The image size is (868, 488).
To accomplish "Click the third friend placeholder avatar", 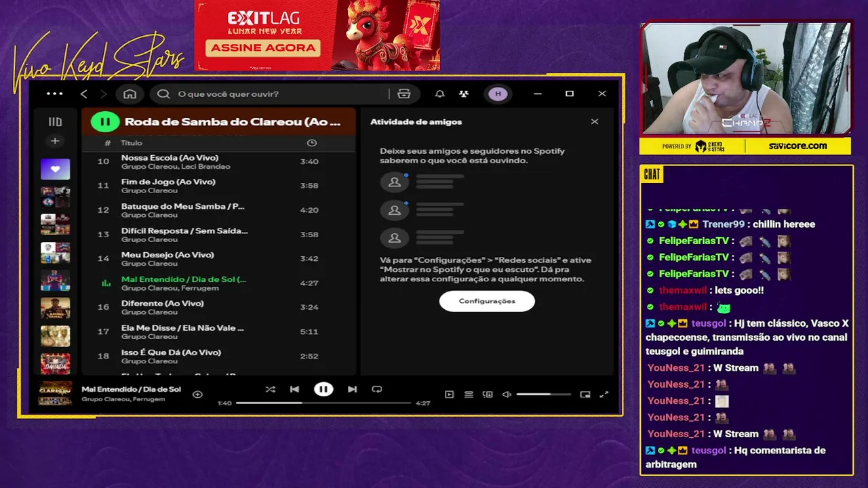I will tap(394, 238).
